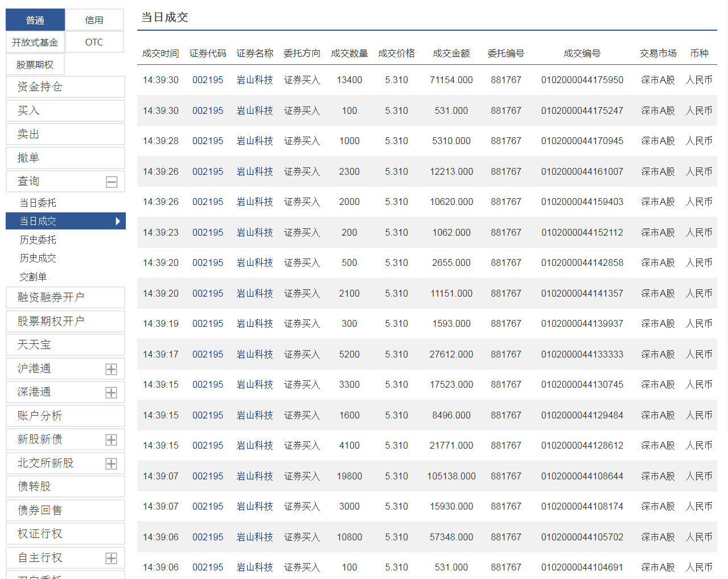Open 权证行权 menu item
This screenshot has height=579, width=728.
(65, 533)
